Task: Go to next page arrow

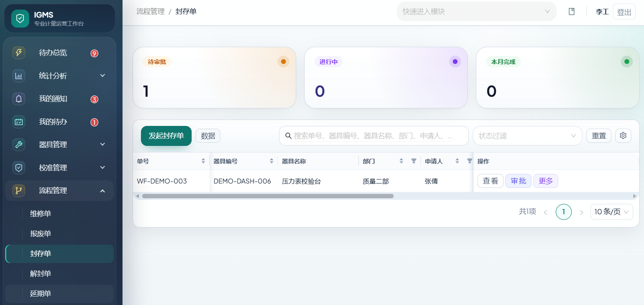Action: (x=581, y=212)
